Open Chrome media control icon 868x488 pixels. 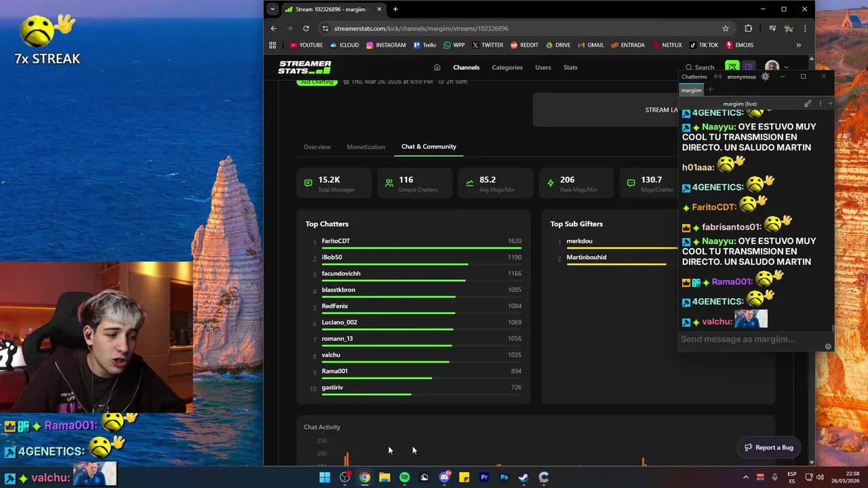(772, 28)
